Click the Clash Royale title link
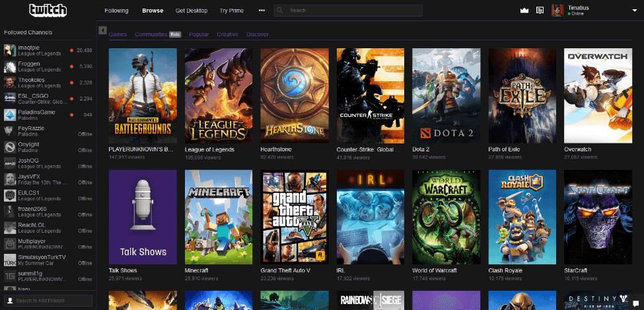644x310 pixels. (x=505, y=271)
